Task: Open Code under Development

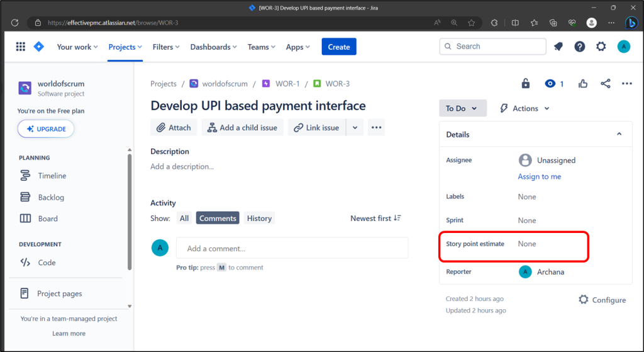Action: pyautogui.click(x=47, y=263)
